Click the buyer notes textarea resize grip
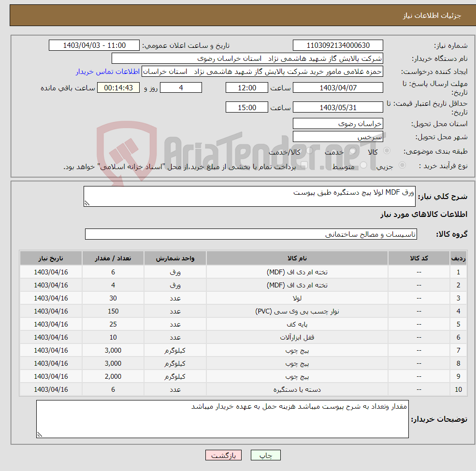476x471 pixels. [40, 435]
